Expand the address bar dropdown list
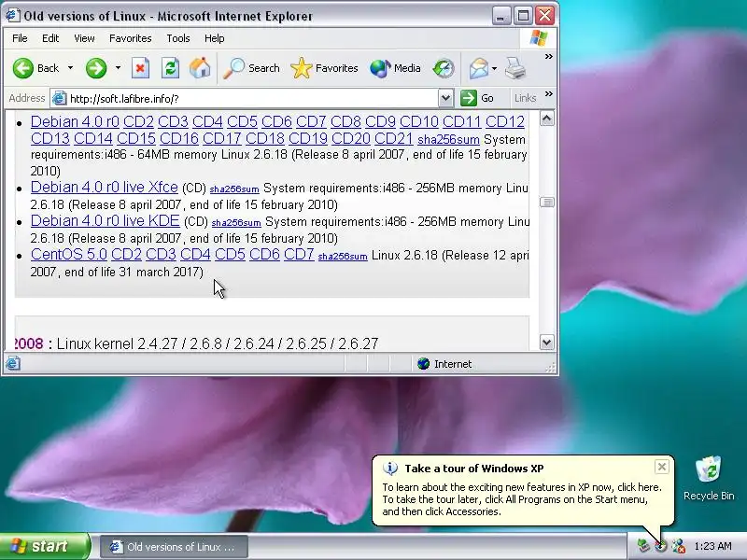Viewport: 747px width, 560px height. pos(445,99)
